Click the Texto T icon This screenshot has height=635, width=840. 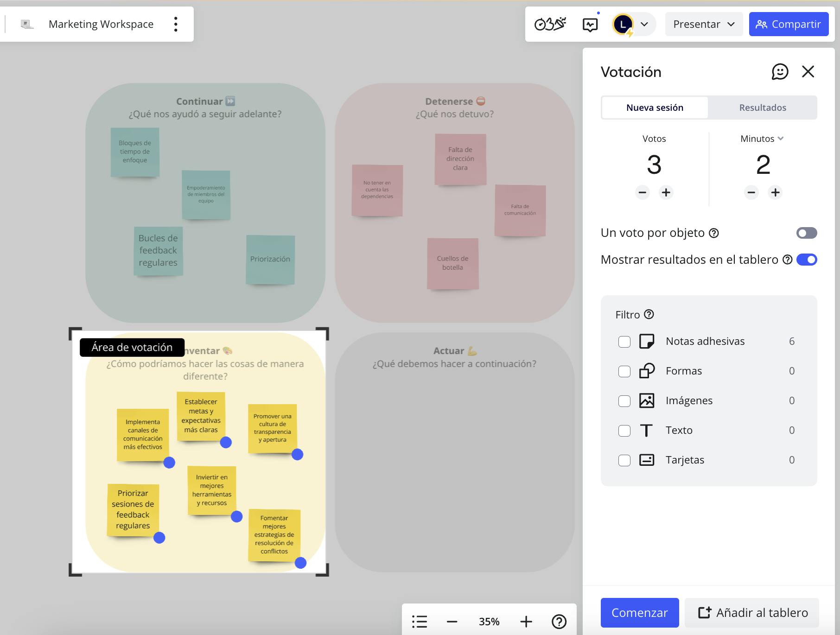point(646,430)
